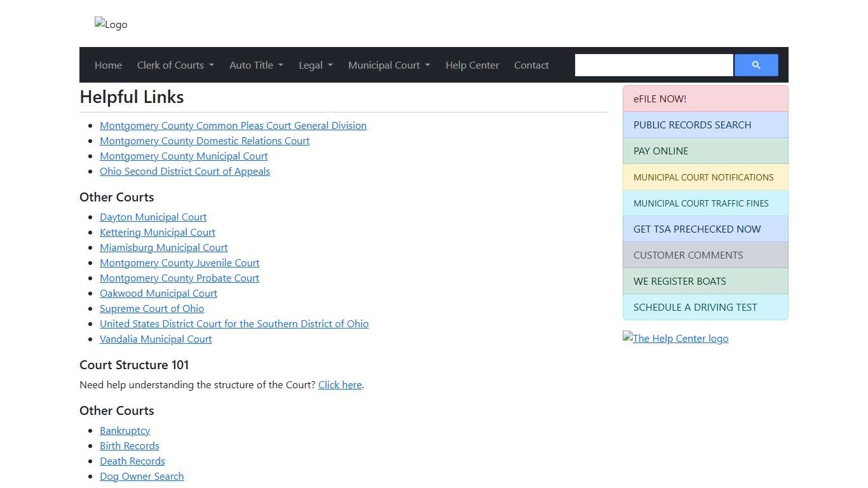Open the Legal dropdown menu
Image resolution: width=868 pixels, height=488 pixels.
click(x=316, y=65)
